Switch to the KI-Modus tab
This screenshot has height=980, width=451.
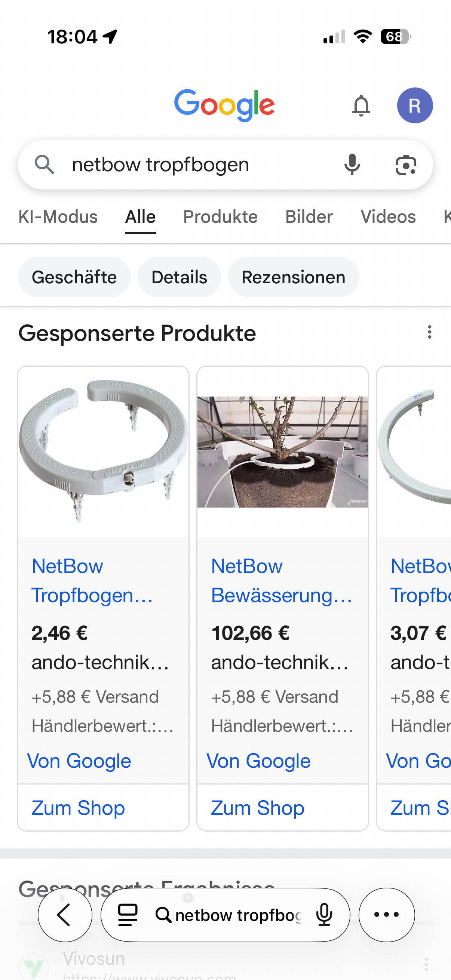[58, 217]
